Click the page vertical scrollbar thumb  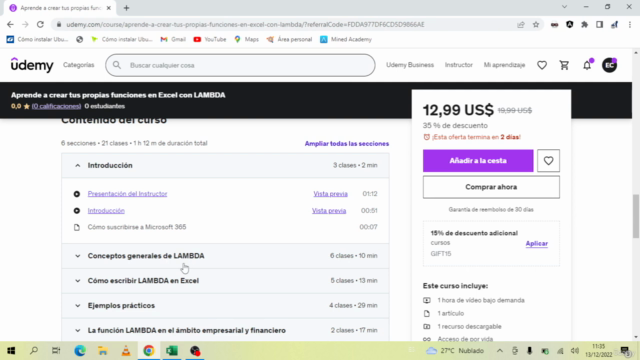point(636,216)
